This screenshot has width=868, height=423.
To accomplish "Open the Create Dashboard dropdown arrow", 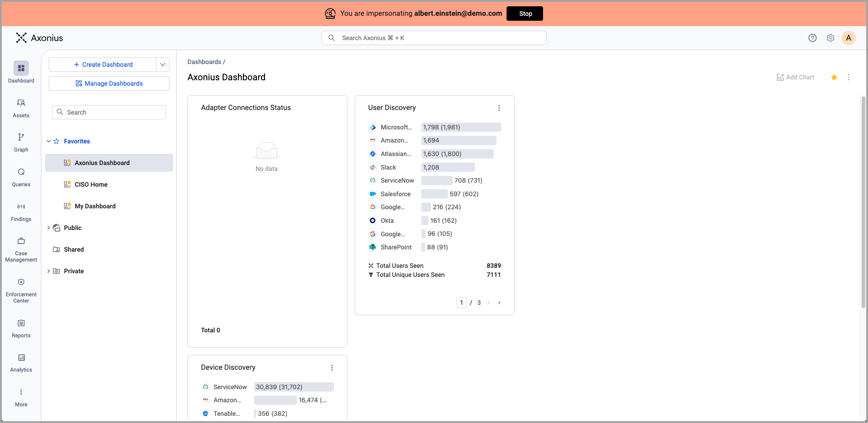I will [x=163, y=64].
